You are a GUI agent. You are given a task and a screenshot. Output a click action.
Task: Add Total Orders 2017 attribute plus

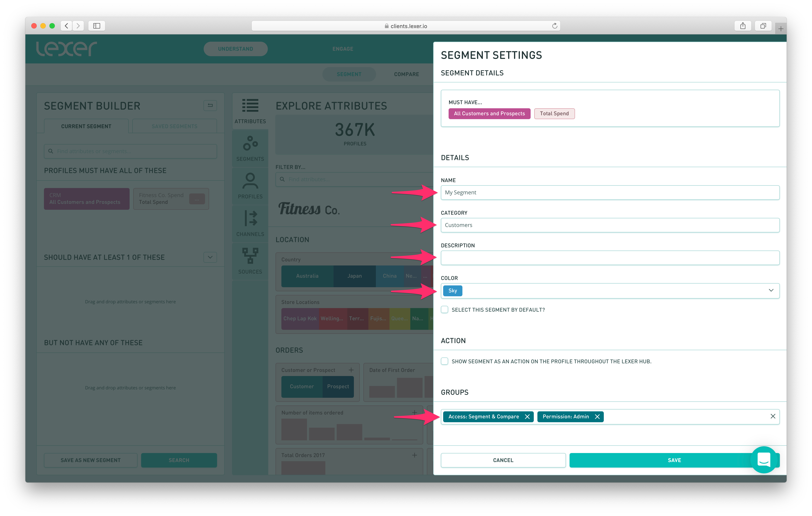[414, 455]
